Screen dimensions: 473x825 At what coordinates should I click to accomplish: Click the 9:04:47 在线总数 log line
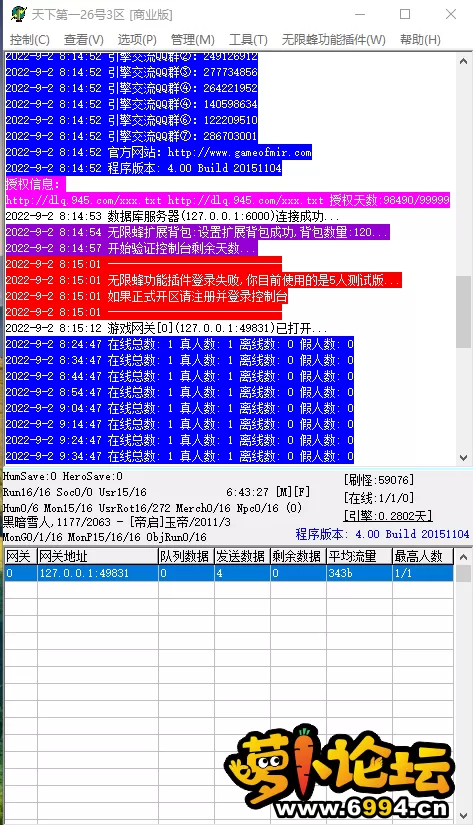(179, 408)
